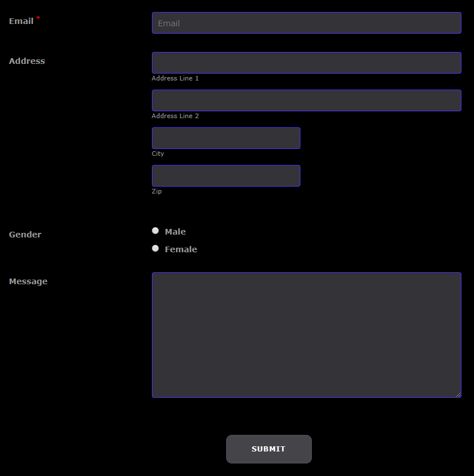Image resolution: width=474 pixels, height=476 pixels.
Task: Click the Message box resize handle
Action: 458,394
